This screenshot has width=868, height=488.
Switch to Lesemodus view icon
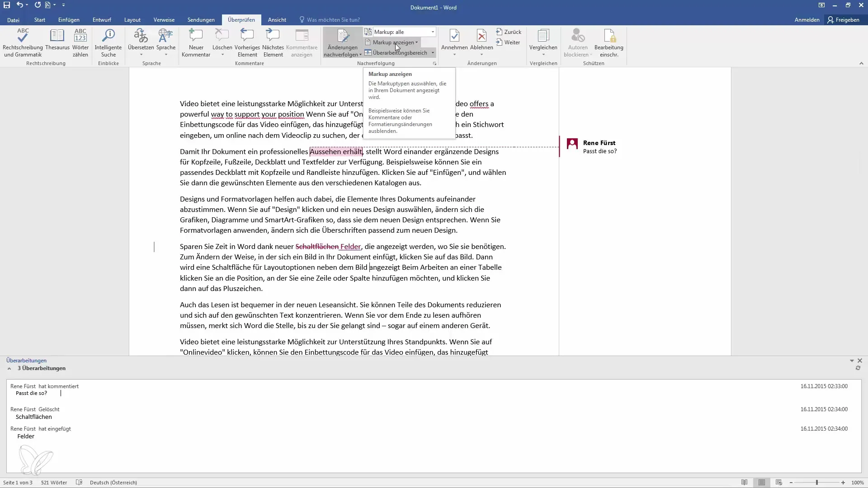pos(745,483)
